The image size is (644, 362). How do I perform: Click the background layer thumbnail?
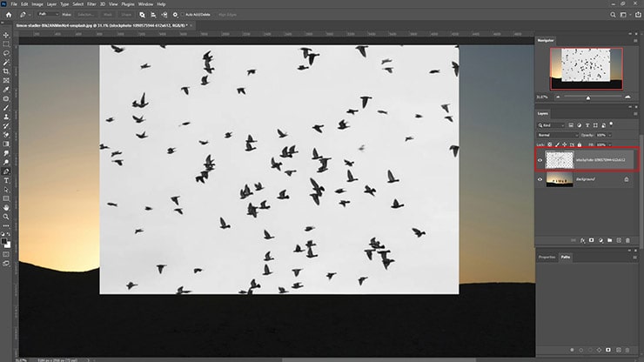tap(560, 179)
